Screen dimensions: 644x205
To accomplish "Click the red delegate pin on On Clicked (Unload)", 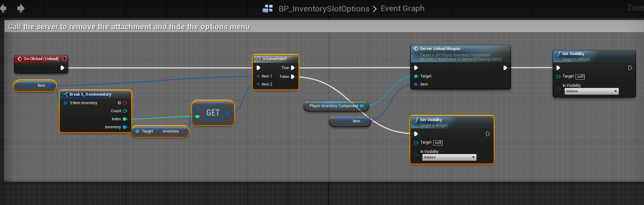I will (64, 59).
